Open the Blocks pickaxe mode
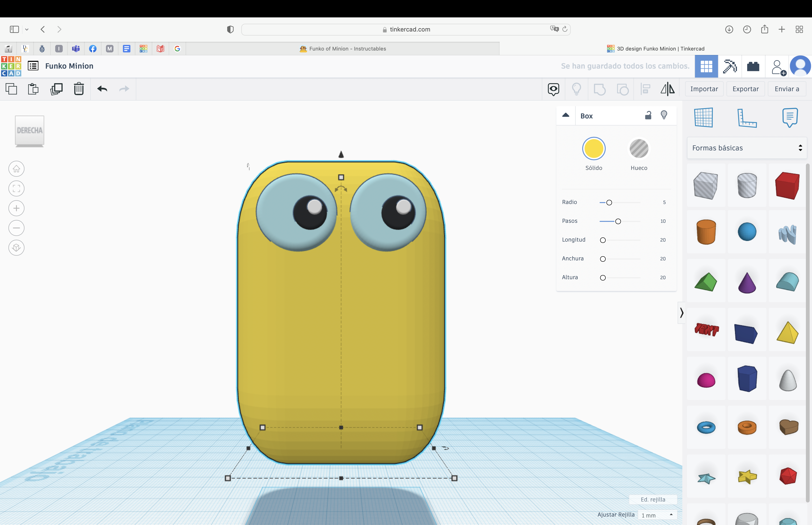The image size is (812, 525). [730, 66]
